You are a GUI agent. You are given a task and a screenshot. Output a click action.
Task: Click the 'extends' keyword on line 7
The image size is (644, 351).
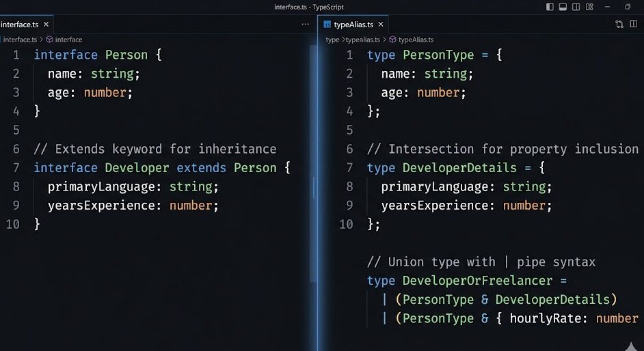pyautogui.click(x=201, y=168)
